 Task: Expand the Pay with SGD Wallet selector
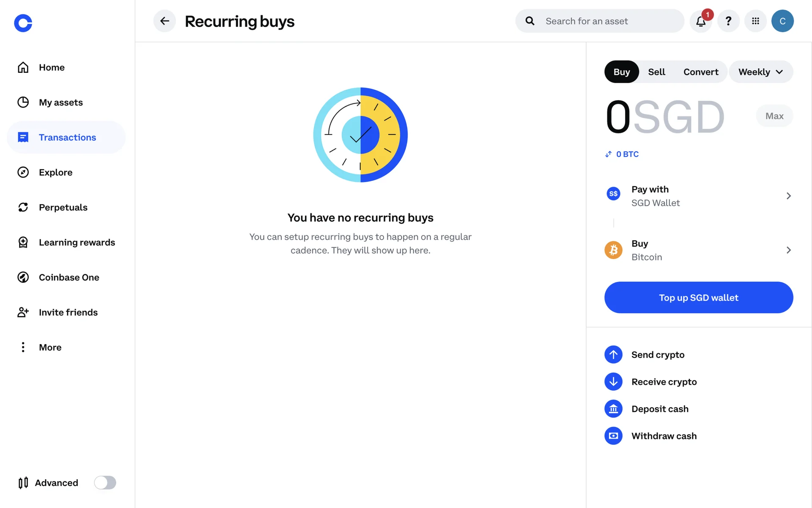coord(699,196)
